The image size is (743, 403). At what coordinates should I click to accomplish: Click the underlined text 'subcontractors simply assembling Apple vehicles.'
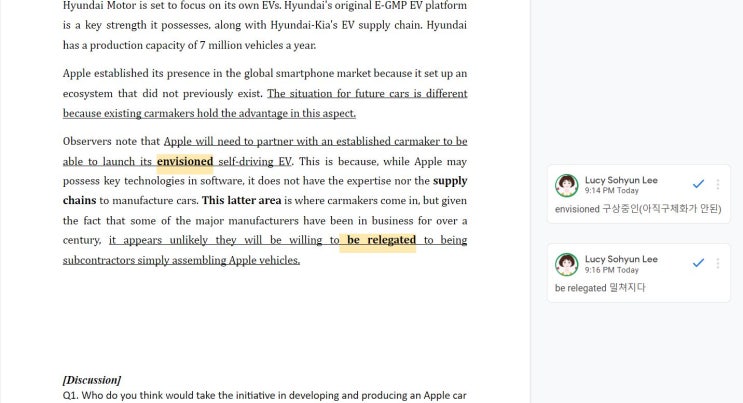[x=181, y=260]
